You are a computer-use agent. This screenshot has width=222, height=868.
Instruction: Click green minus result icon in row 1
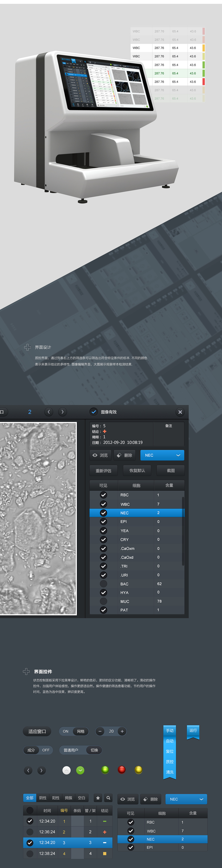pyautogui.click(x=105, y=821)
